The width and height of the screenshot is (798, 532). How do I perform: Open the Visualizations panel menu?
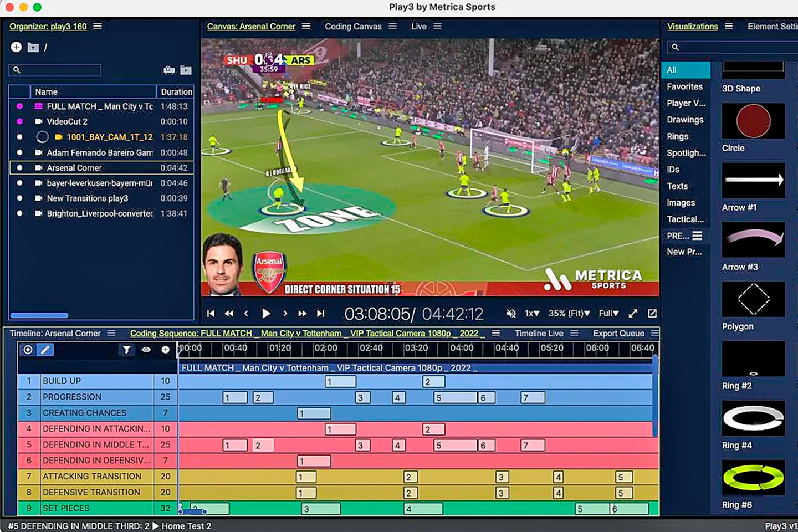[x=729, y=26]
